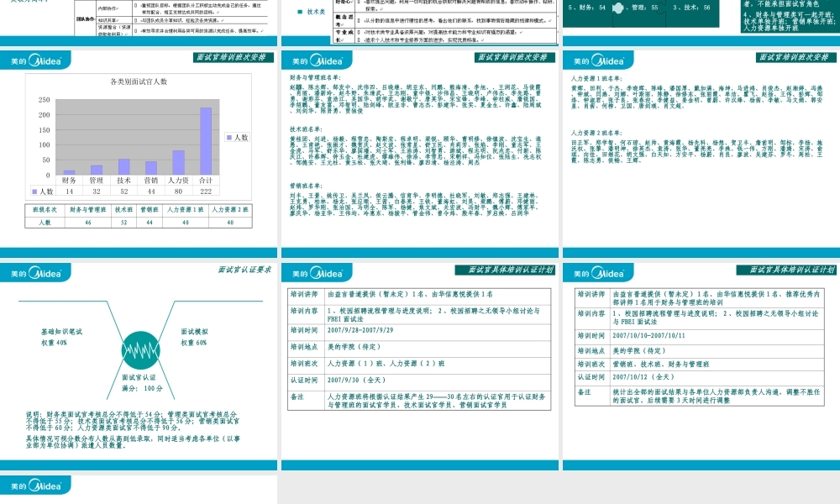Click the teal waveform circle in the certification diagram
The height and width of the screenshot is (504, 840).
point(140,350)
